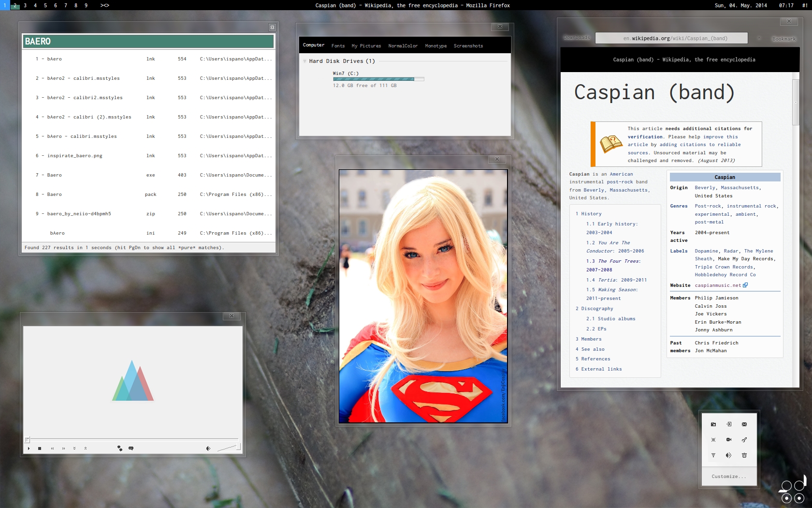Screen dimensions: 812x508
Task: Open the My Pictures tab
Action: (366, 46)
